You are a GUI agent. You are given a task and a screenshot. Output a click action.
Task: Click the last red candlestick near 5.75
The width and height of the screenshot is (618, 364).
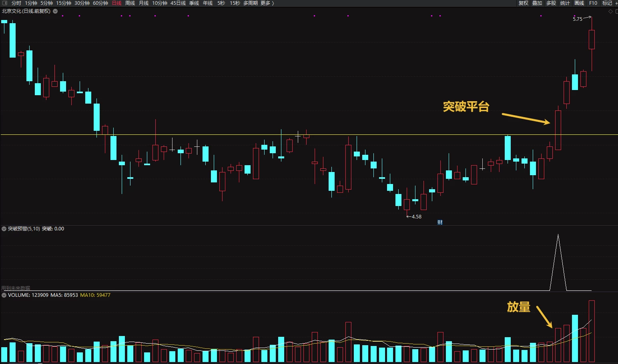click(x=592, y=40)
